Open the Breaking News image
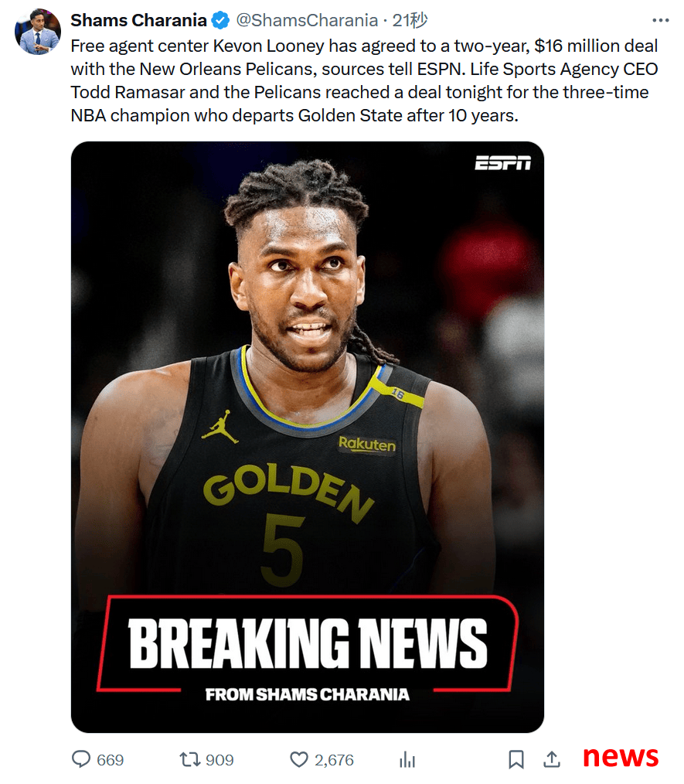Screen dimensions: 684x784 click(x=308, y=437)
